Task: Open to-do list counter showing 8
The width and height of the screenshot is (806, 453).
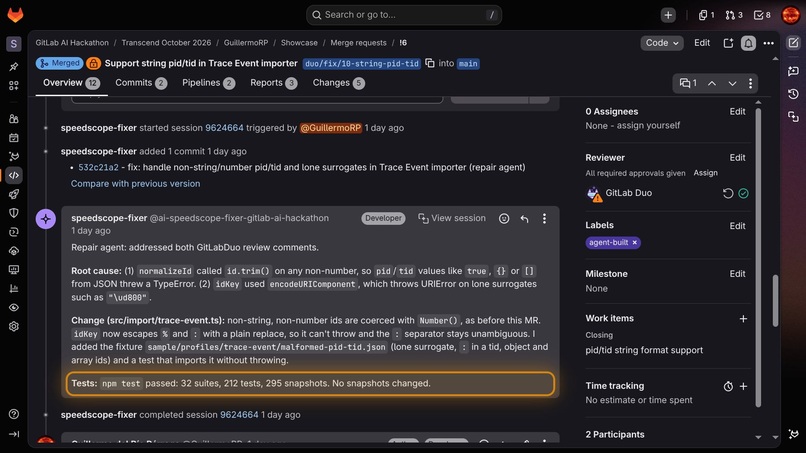Action: pyautogui.click(x=762, y=15)
